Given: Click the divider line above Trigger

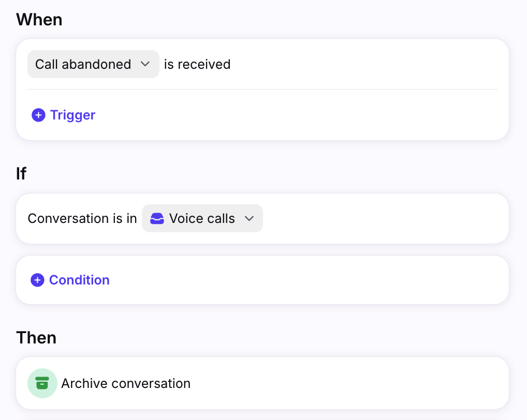Looking at the screenshot, I should tap(262, 89).
